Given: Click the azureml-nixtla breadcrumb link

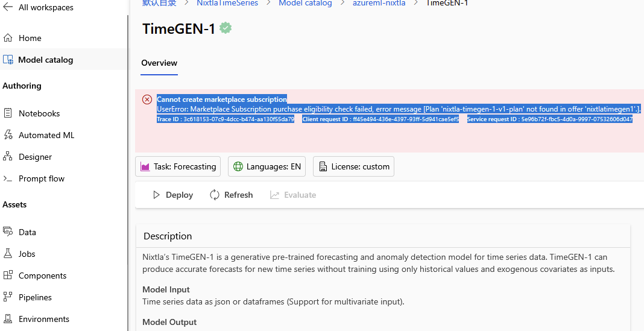Looking at the screenshot, I should coord(379,3).
